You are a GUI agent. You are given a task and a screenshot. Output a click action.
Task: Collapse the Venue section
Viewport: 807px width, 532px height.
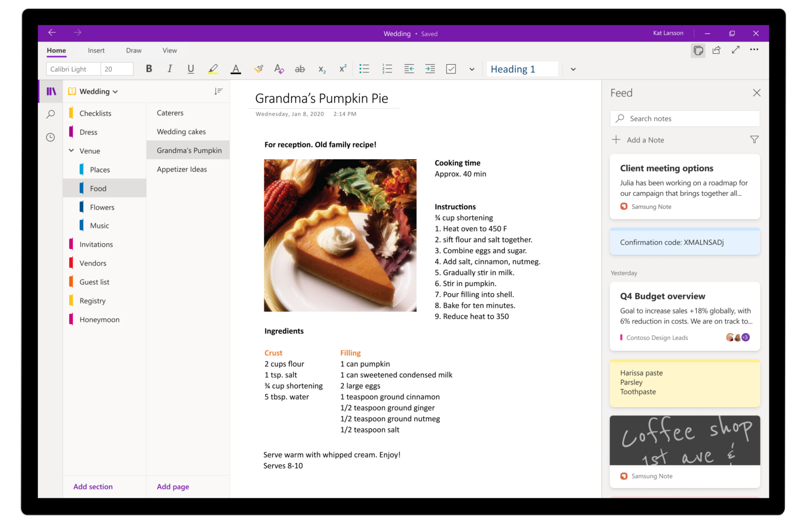[71, 150]
